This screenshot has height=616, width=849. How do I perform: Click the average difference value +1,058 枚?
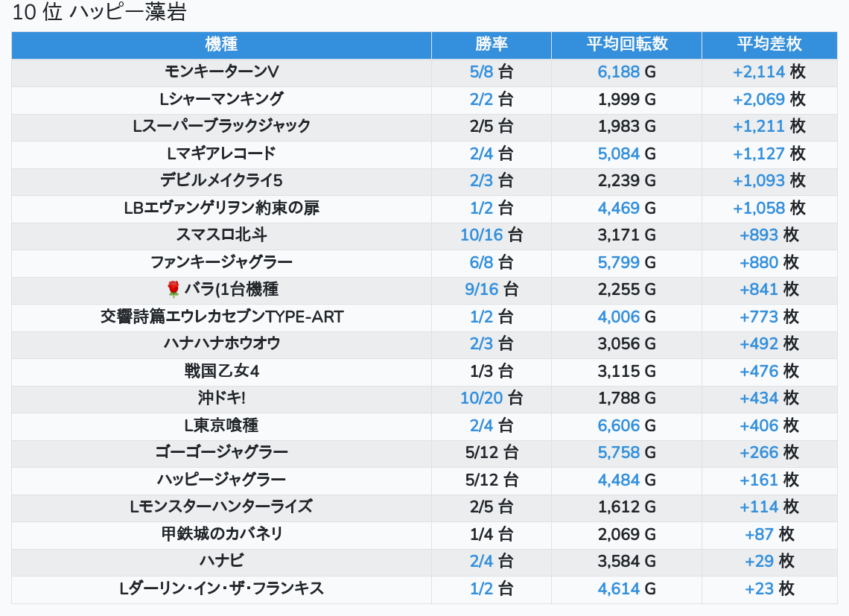click(x=769, y=208)
